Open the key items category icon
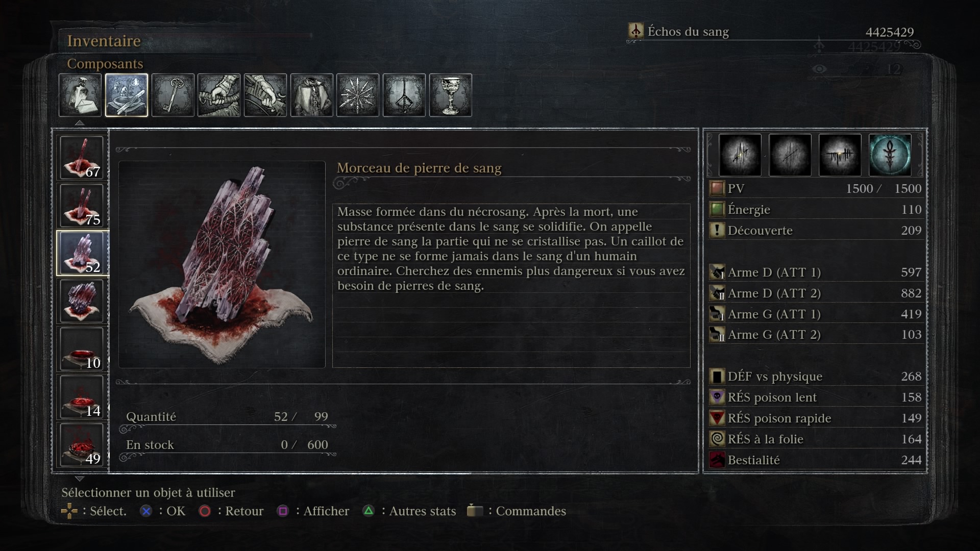This screenshot has height=551, width=980. click(x=173, y=95)
